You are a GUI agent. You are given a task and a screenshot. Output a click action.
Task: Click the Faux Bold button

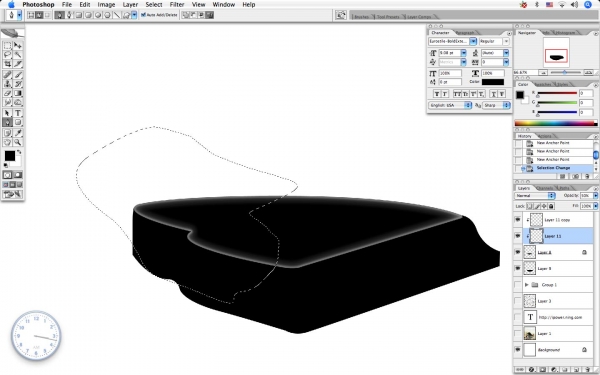[437, 94]
